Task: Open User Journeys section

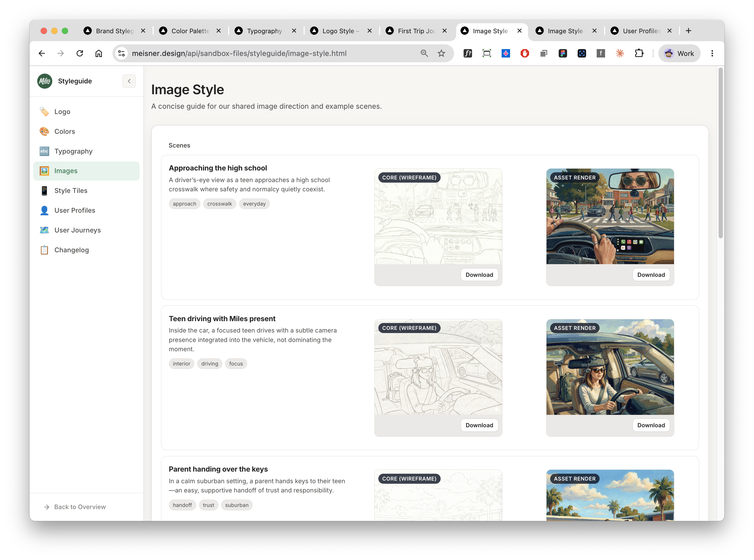Action: tap(86, 230)
